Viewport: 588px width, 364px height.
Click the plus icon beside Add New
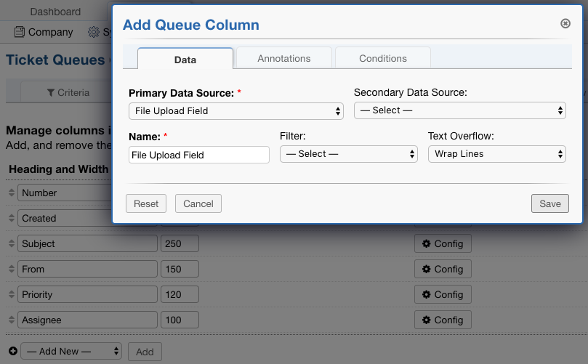pos(13,351)
